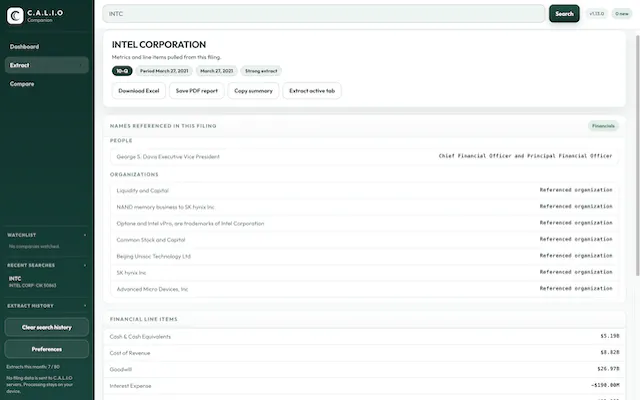Click the 0 new notifications badge
Viewport: 640px width, 400px height.
click(622, 14)
